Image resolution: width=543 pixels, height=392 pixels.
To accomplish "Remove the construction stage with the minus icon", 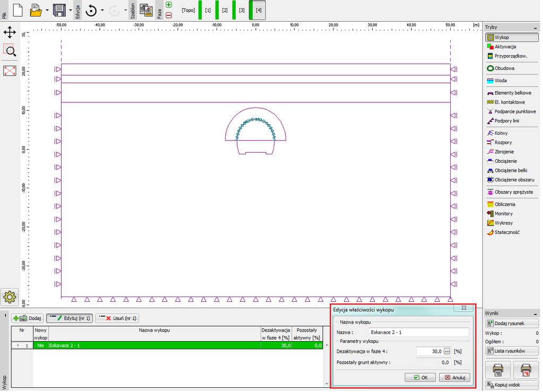I will click(x=169, y=15).
